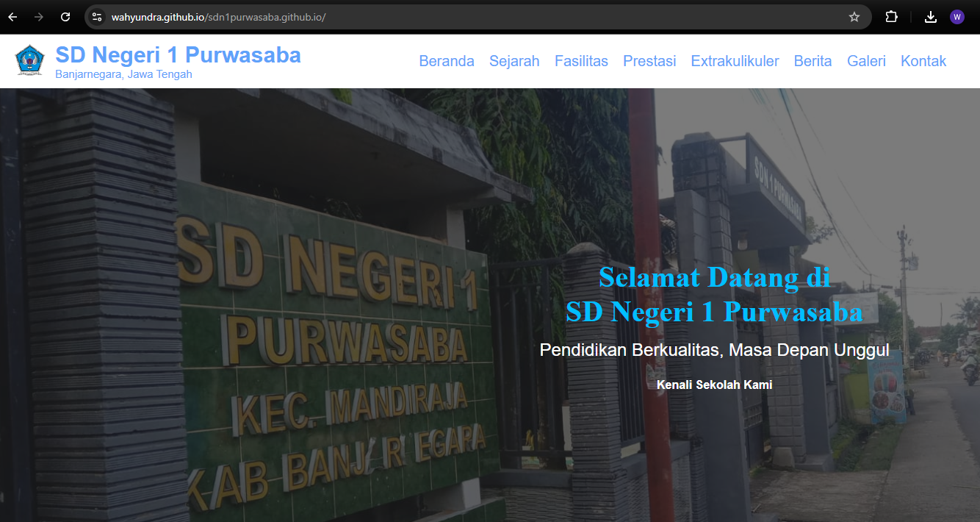980x522 pixels.
Task: Go to the Kontak page link
Action: point(923,61)
